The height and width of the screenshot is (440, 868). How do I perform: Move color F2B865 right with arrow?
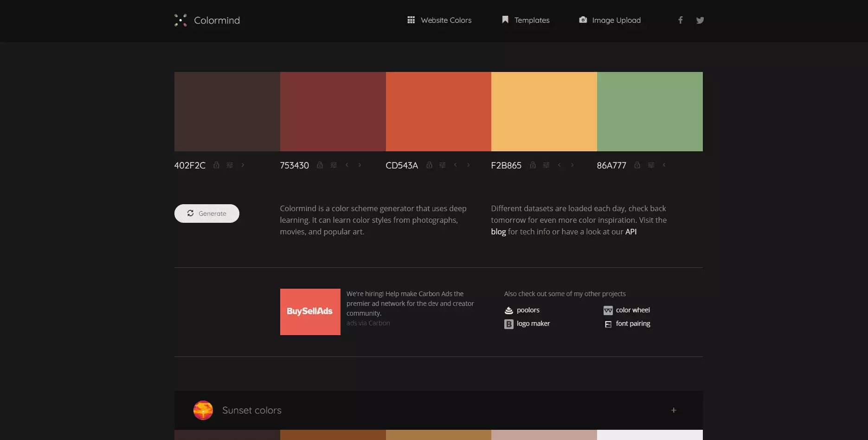(572, 165)
